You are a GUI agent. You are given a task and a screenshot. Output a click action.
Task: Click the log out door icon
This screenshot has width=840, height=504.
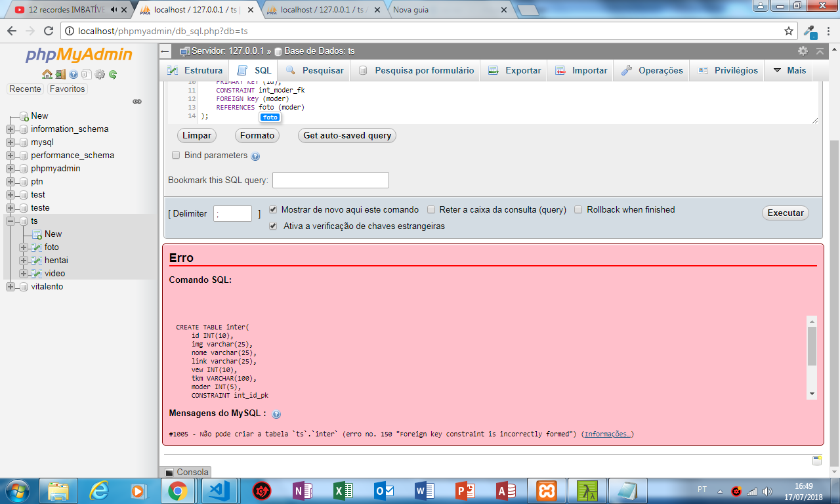pos(60,74)
